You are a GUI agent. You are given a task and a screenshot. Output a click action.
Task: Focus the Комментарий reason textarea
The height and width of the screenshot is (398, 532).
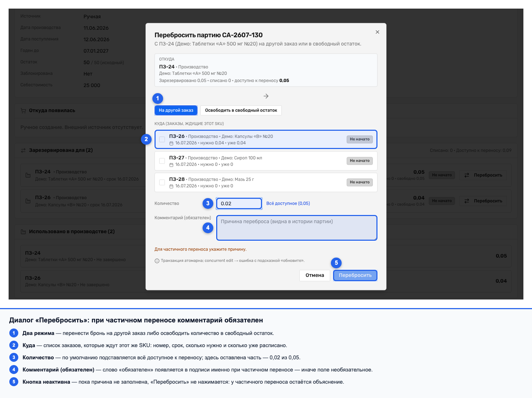[297, 228]
